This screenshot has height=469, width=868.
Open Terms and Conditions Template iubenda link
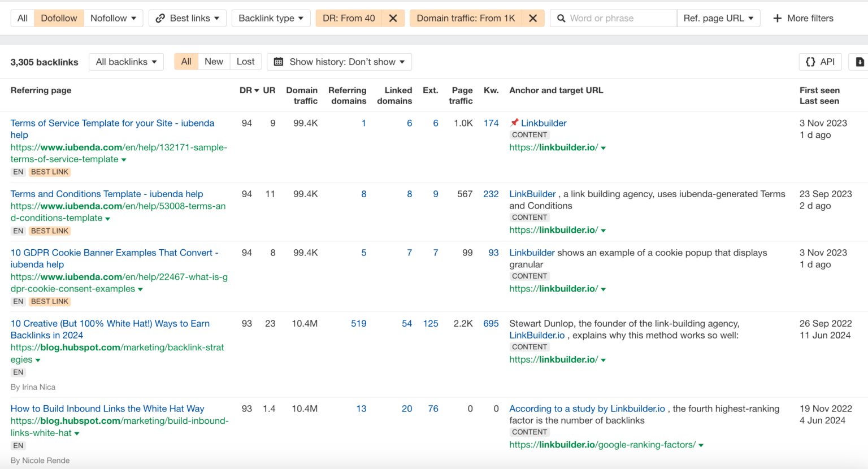pyautogui.click(x=107, y=194)
